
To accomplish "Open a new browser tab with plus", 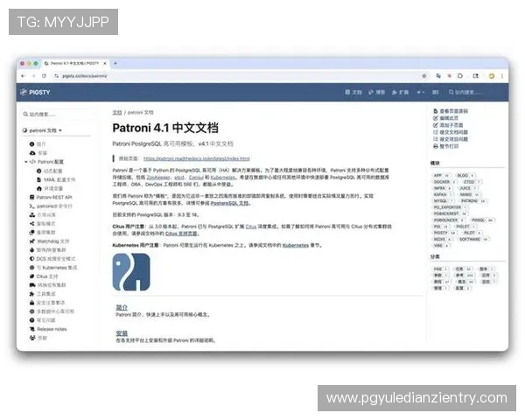I will [x=115, y=63].
